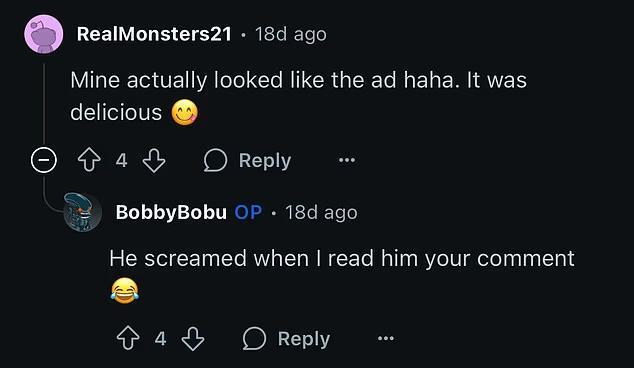
Task: Click the yum face emoji after delicious
Action: [185, 112]
